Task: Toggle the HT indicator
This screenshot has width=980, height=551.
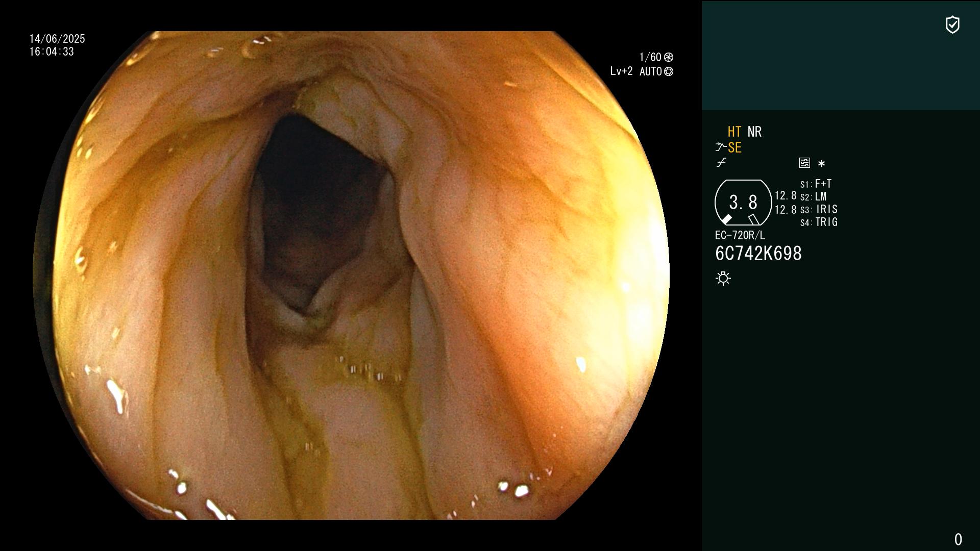Action: point(734,132)
